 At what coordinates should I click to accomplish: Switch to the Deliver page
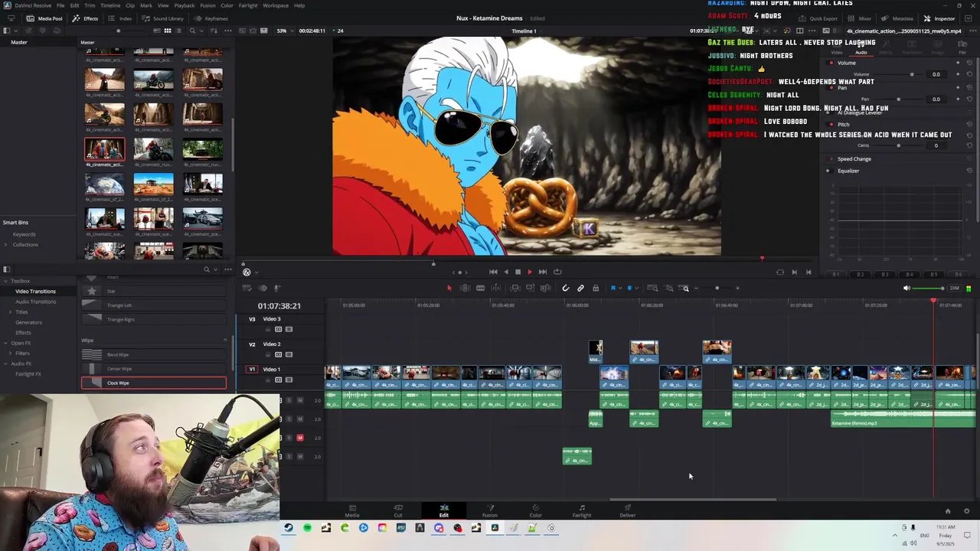tap(628, 510)
